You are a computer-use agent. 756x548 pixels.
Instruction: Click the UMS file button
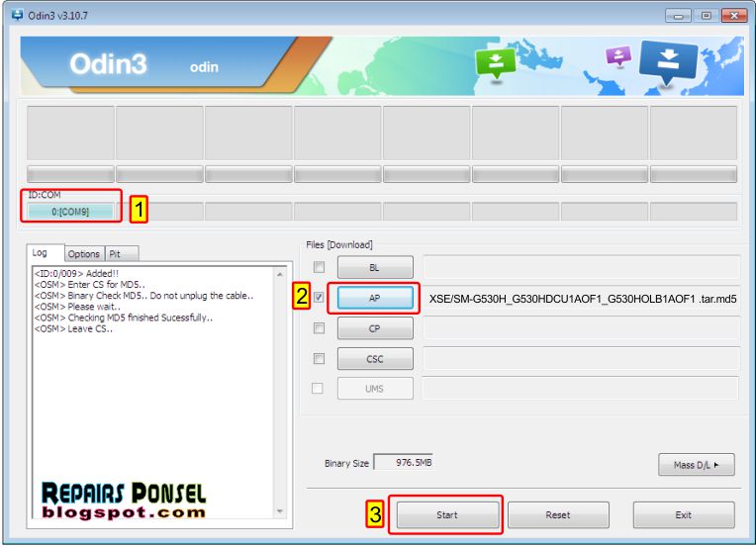point(375,389)
